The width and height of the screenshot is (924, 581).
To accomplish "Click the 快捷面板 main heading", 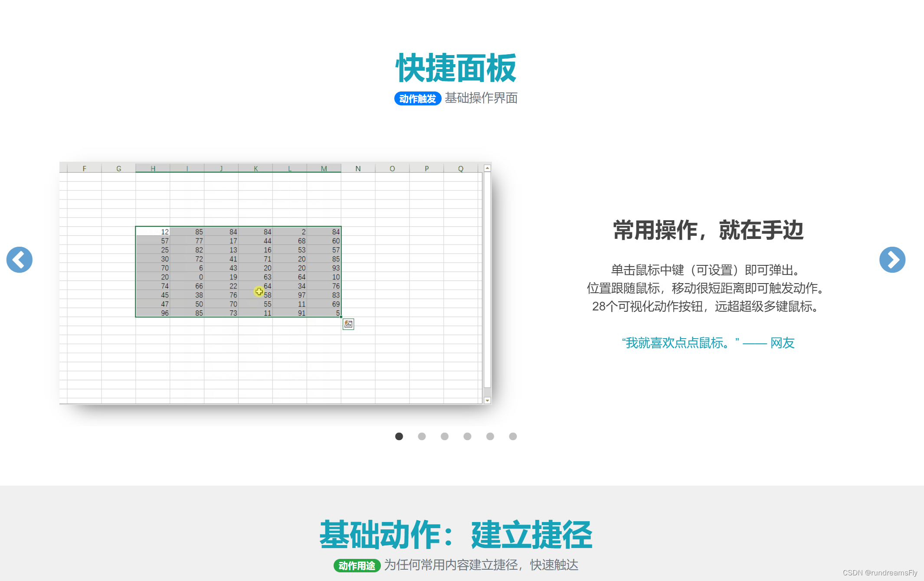I will pos(456,68).
